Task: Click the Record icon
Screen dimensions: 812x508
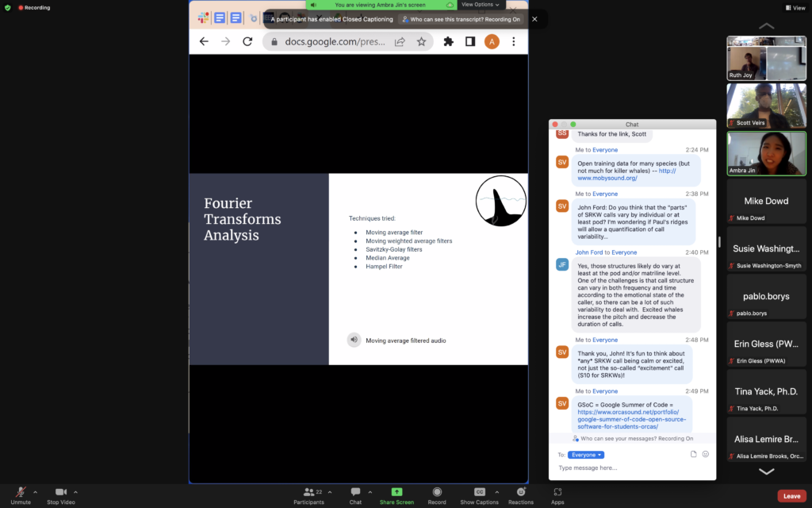Action: point(437,495)
